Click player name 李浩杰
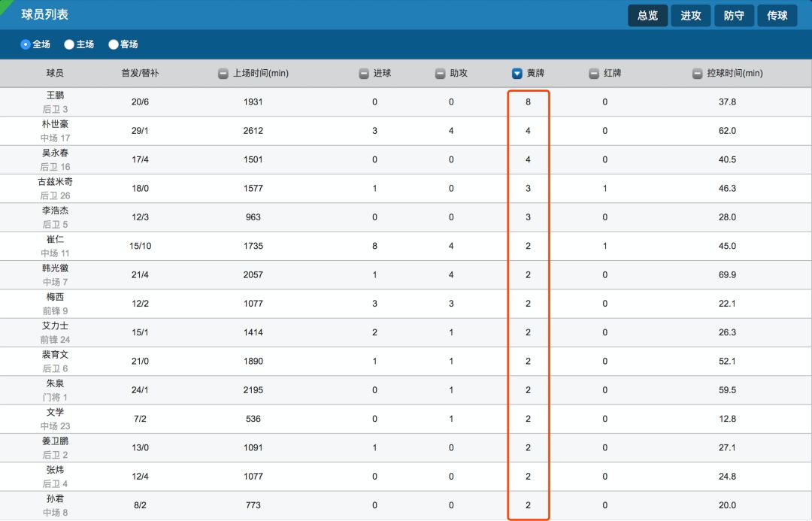 (x=55, y=211)
